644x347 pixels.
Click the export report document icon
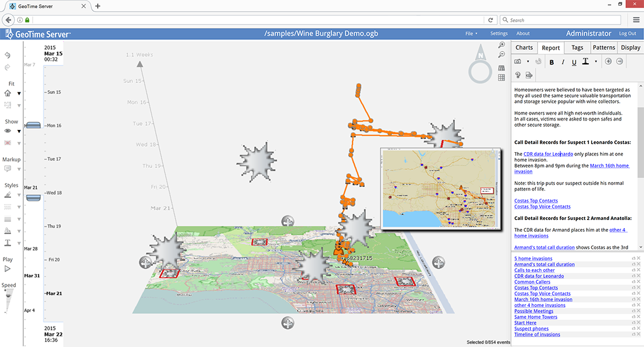529,75
